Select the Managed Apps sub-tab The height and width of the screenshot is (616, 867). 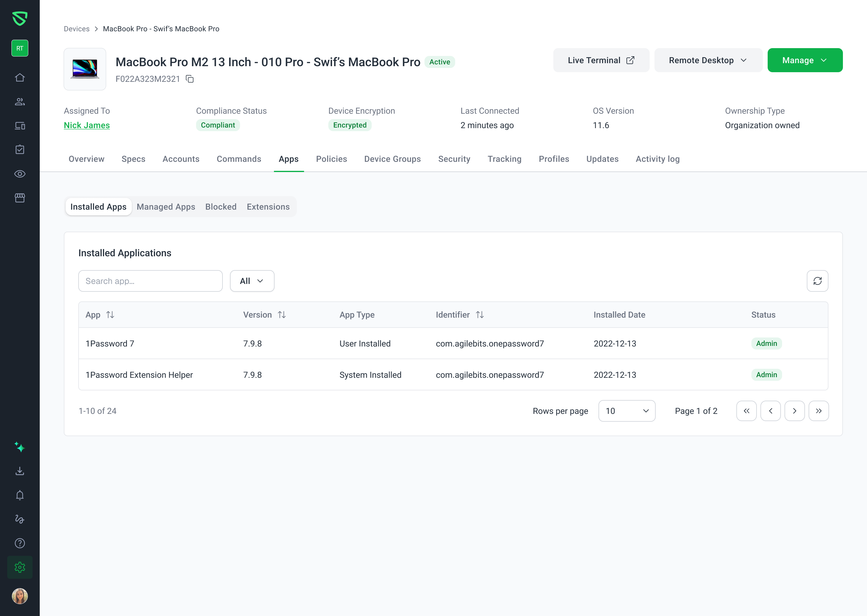[x=166, y=207]
